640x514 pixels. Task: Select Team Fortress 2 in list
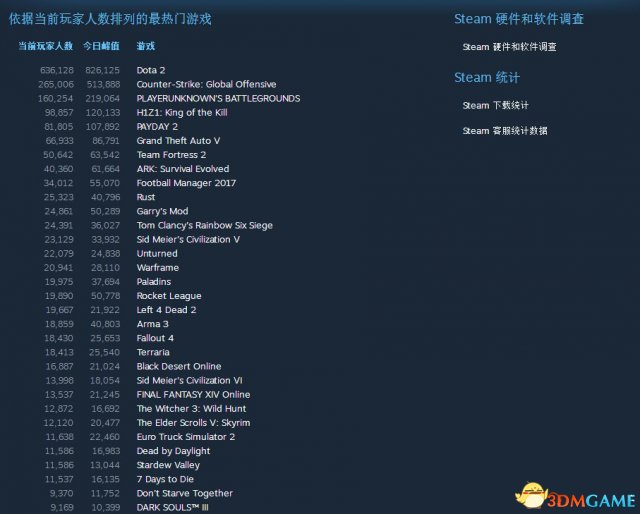(171, 155)
